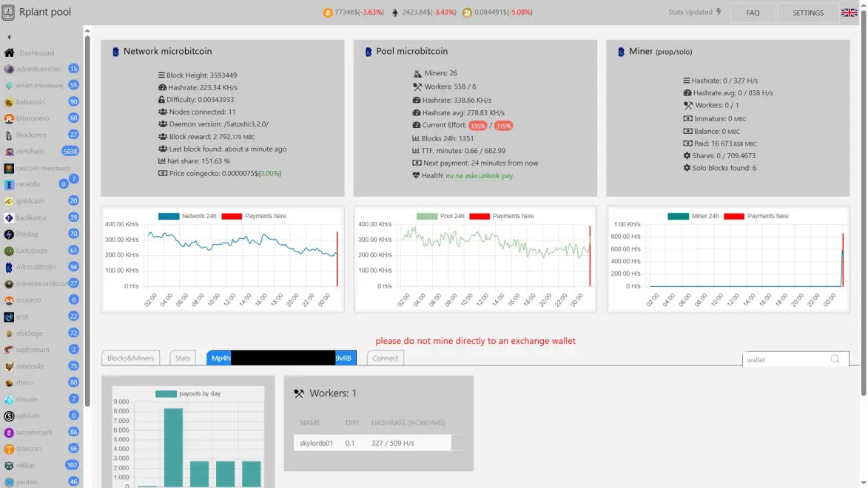Open the SETTINGS menu

807,12
